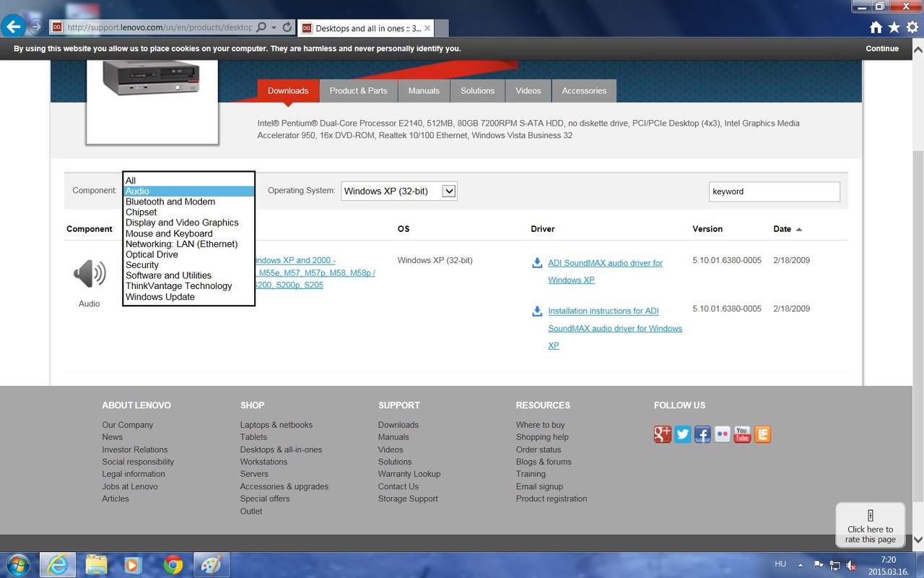Click the download icon for ADI SoundMAX driver
Screen dimensions: 924x578
click(537, 263)
